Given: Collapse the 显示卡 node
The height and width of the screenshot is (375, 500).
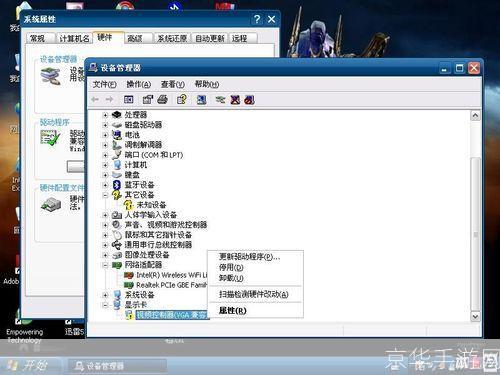Looking at the screenshot, I should click(105, 305).
